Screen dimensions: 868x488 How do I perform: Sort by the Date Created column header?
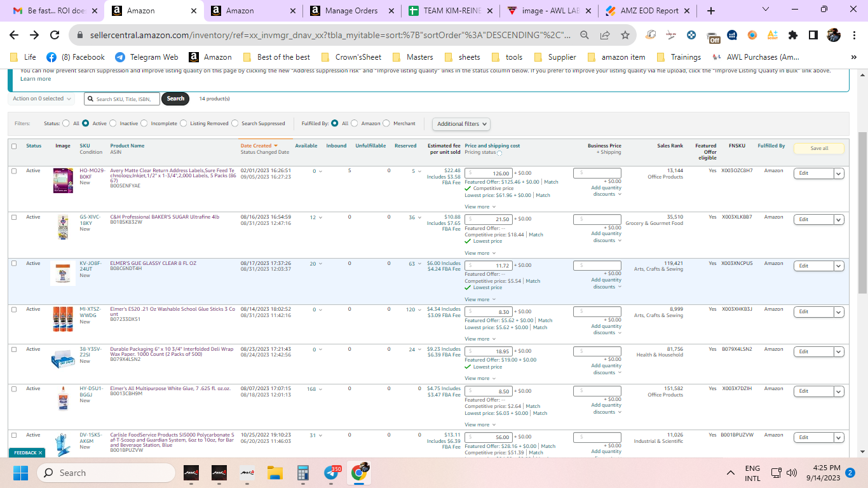(x=259, y=146)
